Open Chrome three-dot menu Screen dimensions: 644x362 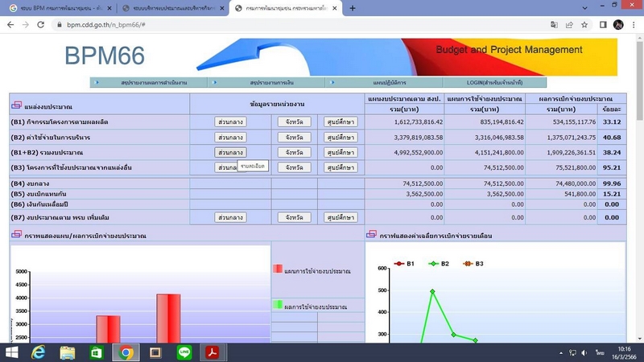pyautogui.click(x=634, y=25)
